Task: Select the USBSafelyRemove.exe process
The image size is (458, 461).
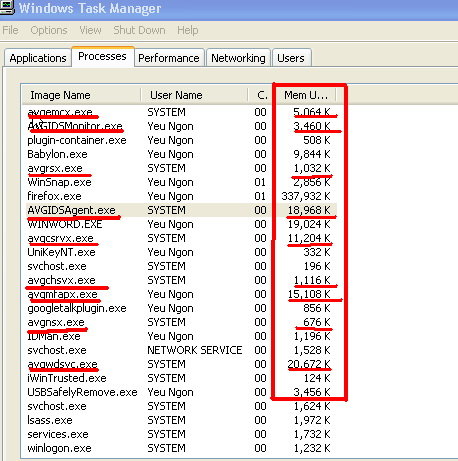Action: [180, 392]
